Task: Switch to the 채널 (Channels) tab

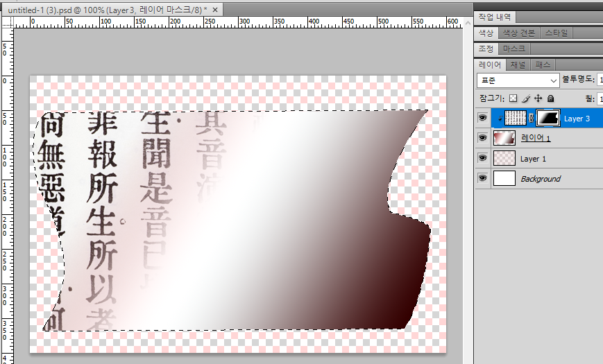Action: 518,64
